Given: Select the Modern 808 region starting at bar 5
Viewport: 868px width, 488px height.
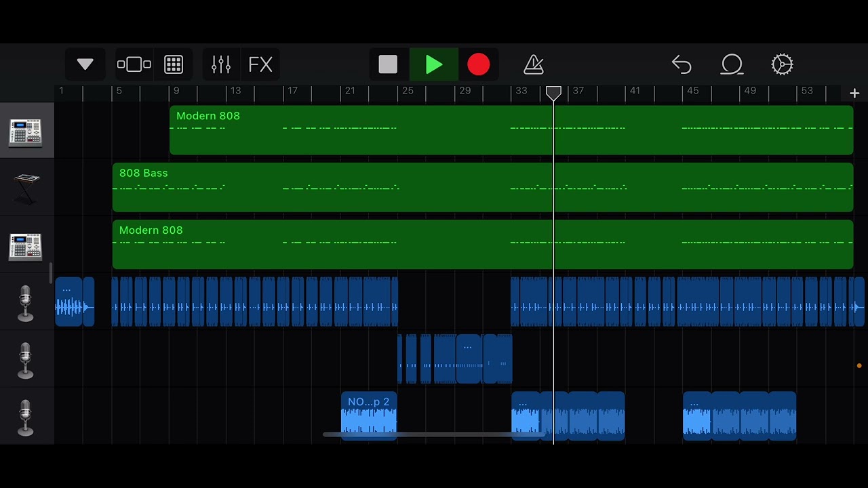Looking at the screenshot, I should point(483,245).
